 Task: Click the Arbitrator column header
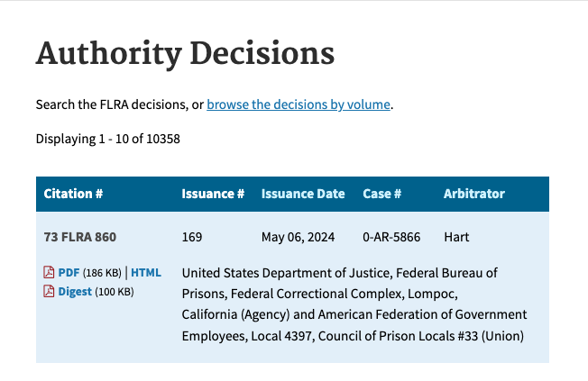click(473, 194)
